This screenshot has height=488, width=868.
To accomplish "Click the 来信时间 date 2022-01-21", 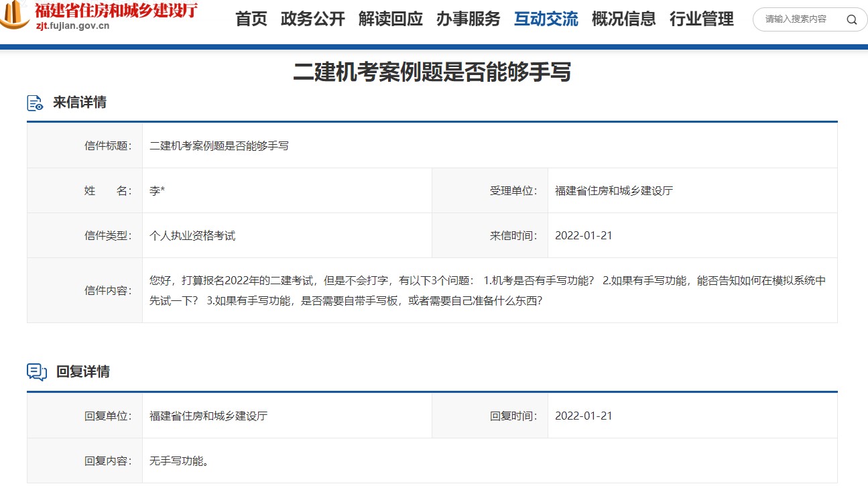I will [583, 235].
